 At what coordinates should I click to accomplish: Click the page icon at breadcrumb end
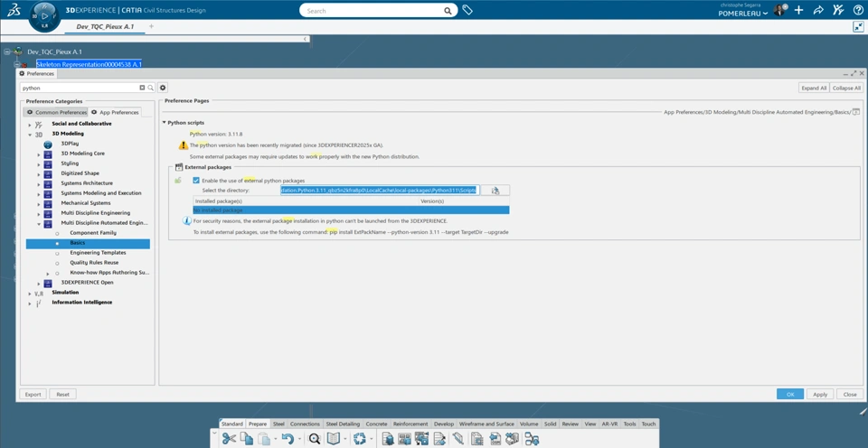click(856, 112)
